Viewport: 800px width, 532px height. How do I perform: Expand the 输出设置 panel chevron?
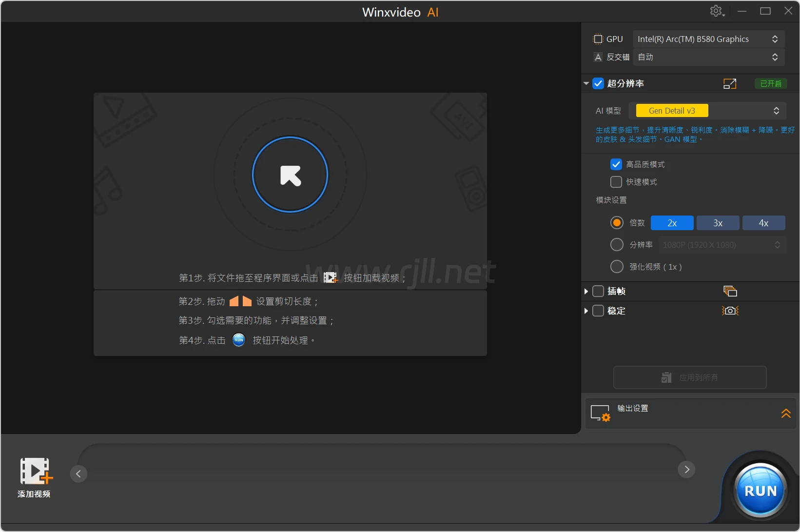785,414
